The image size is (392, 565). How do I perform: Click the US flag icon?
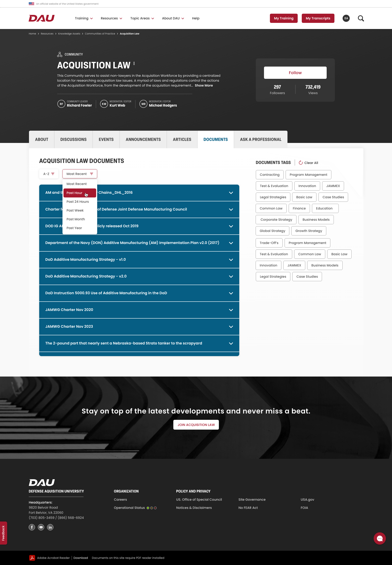click(31, 4)
